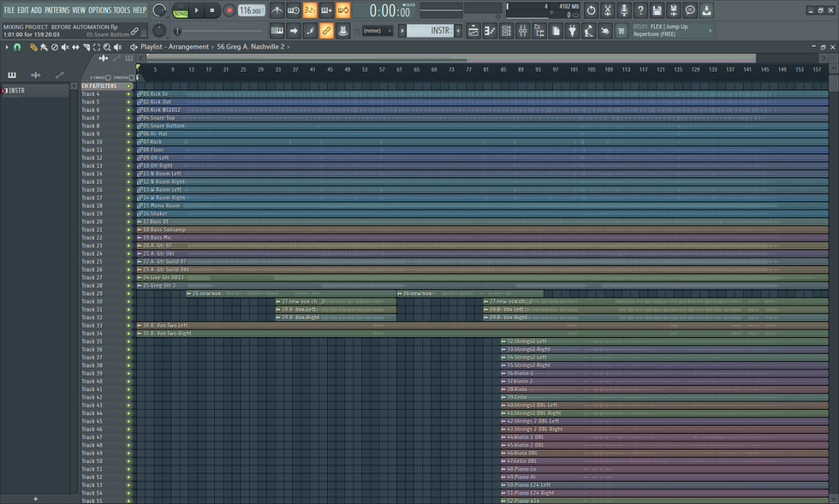Viewport: 839px width, 504px height.
Task: Open the piano roll view icon
Action: click(x=491, y=31)
